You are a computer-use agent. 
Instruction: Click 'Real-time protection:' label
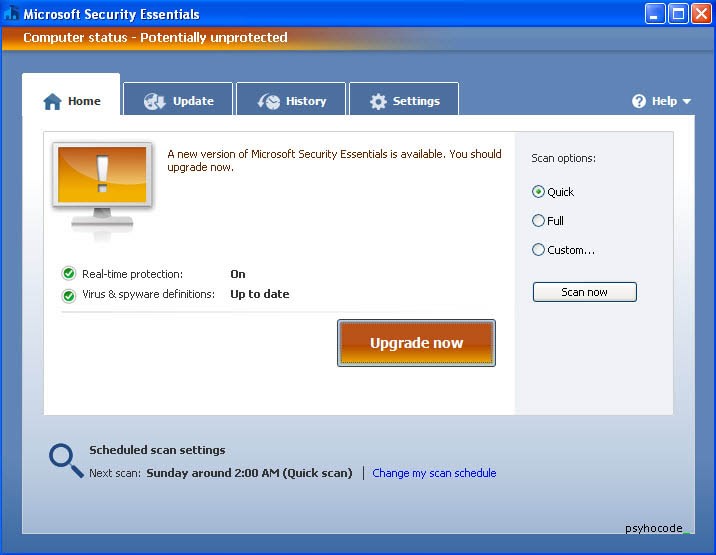[x=132, y=274]
